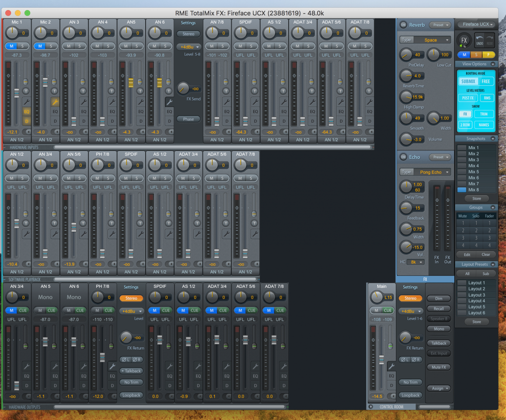Open the Reverb Preset dropdown
The image size is (506, 420).
pos(440,25)
